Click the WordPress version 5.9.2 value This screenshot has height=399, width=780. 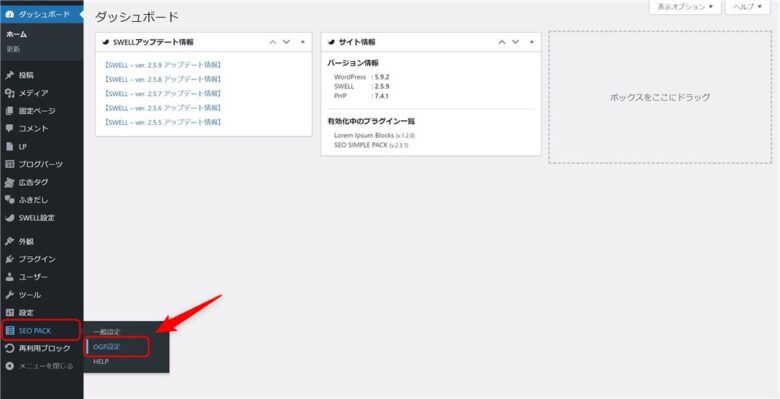click(x=382, y=77)
